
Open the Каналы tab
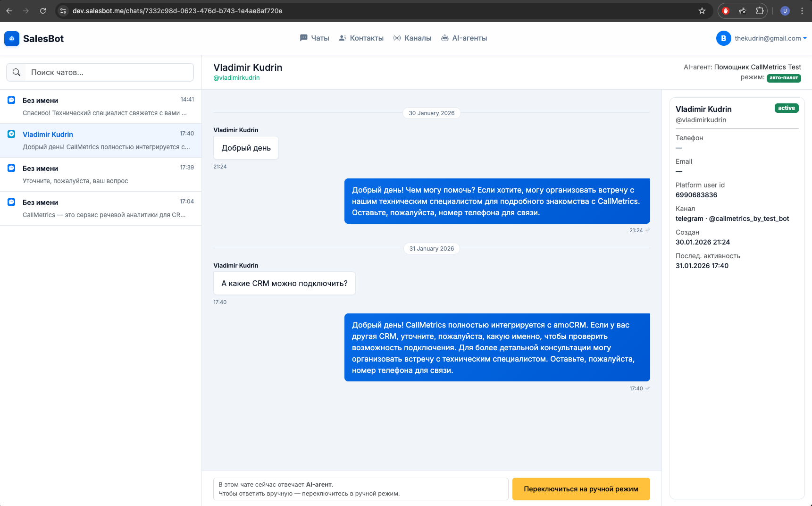pos(412,38)
